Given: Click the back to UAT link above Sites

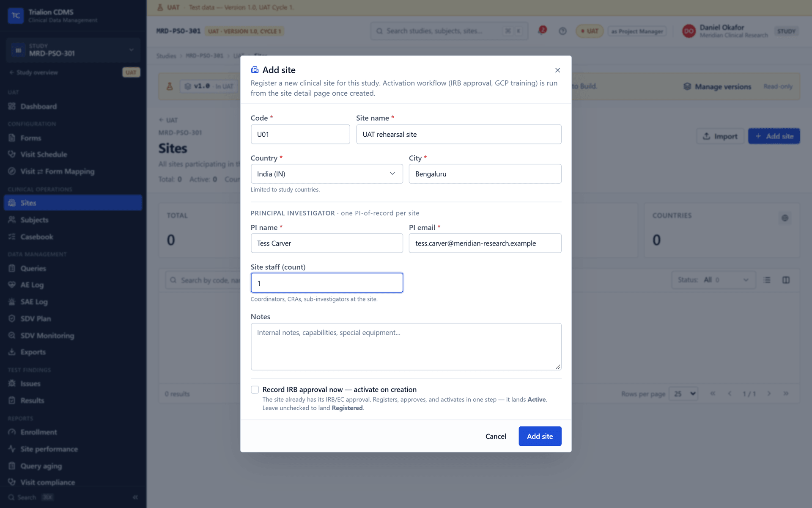Looking at the screenshot, I should click(x=168, y=120).
